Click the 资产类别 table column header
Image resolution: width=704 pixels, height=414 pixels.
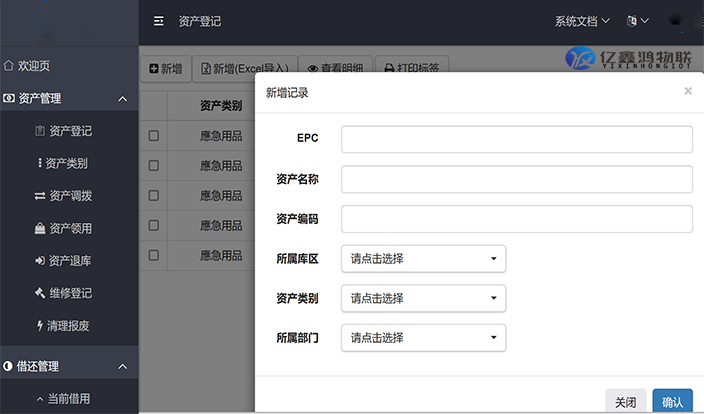pyautogui.click(x=221, y=106)
